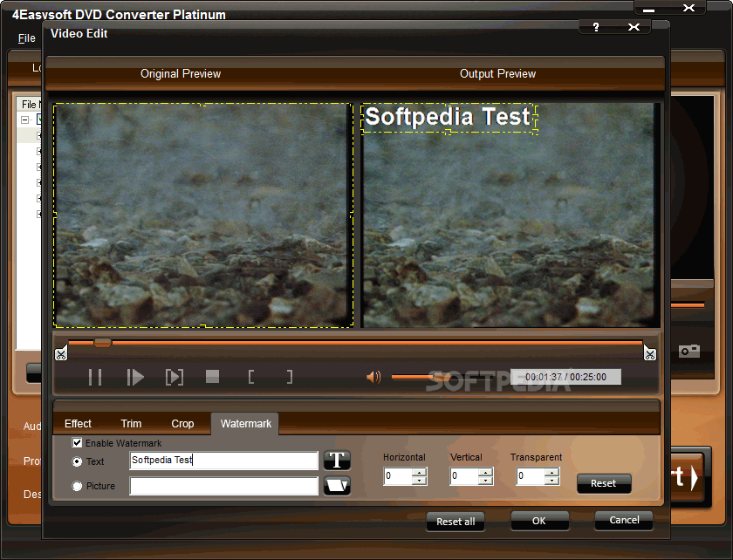The width and height of the screenshot is (733, 560).
Task: Pause the video playback
Action: pos(95,377)
